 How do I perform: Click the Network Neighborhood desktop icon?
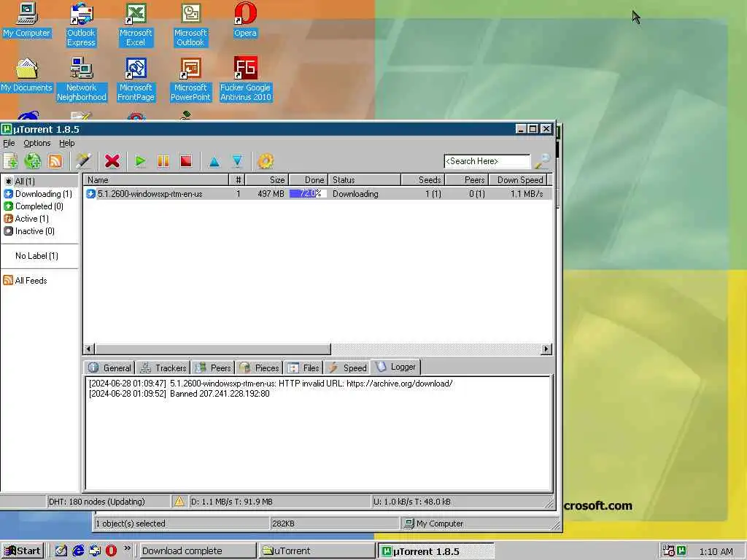pyautogui.click(x=82, y=79)
